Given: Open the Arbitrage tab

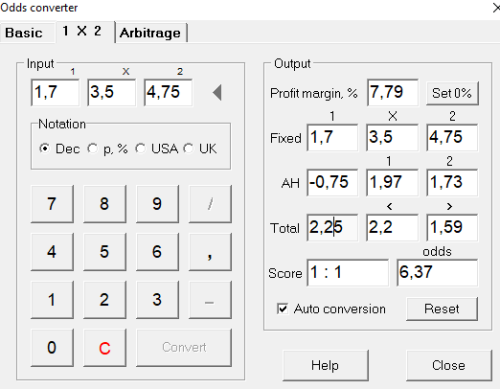Looking at the screenshot, I should pos(150,33).
